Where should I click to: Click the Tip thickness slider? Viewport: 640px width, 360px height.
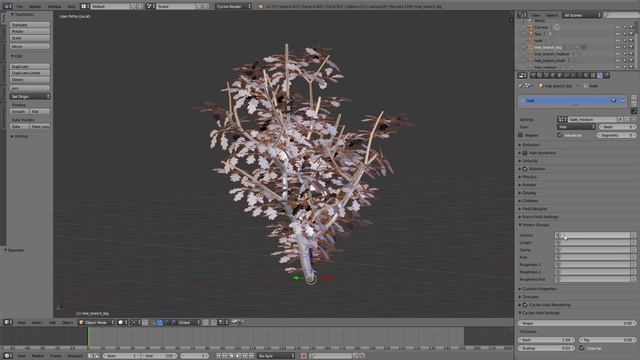(607, 340)
